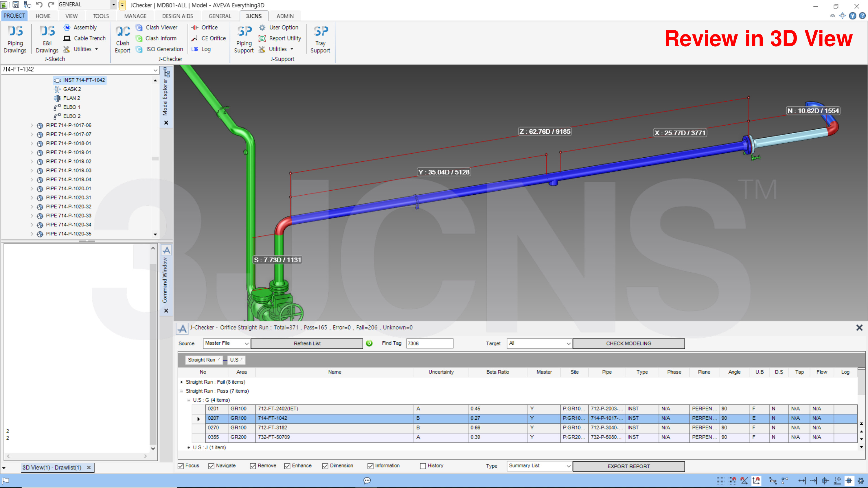Switch to the VIEW ribbon tab
The width and height of the screenshot is (868, 488).
click(x=71, y=16)
